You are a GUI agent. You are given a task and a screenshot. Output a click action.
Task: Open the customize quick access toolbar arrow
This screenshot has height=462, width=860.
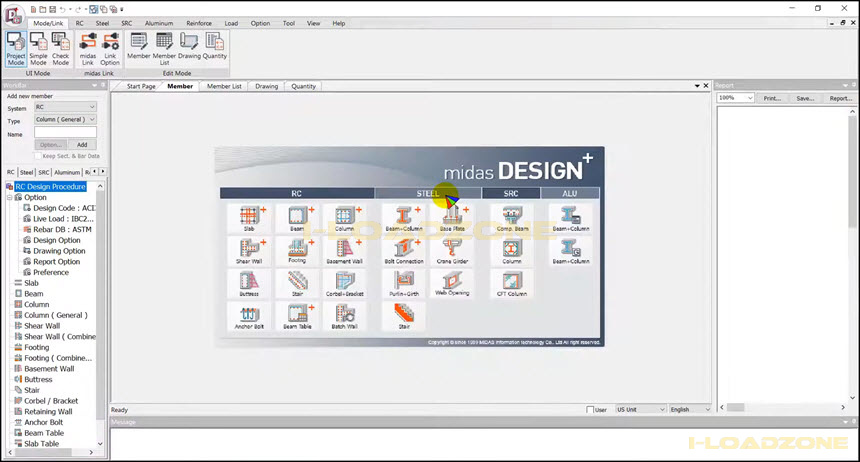pos(122,9)
